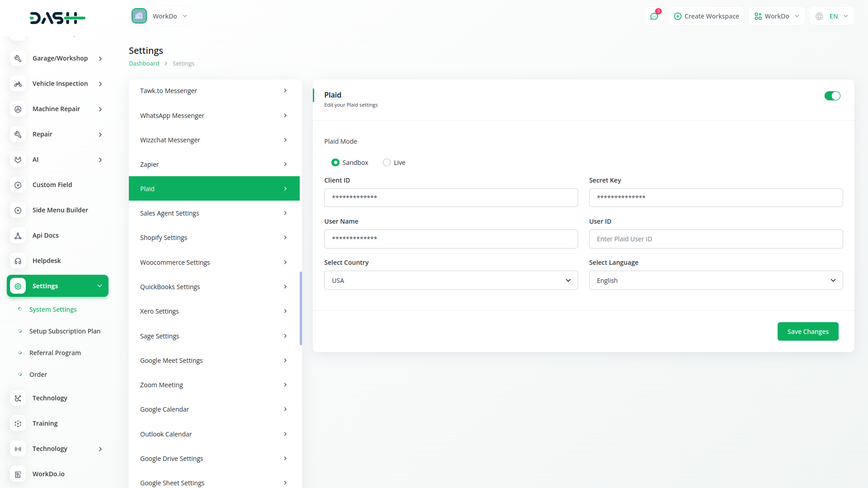Expand the Vehicle Inspection submenu chevron
The image size is (868, 488).
100,84
